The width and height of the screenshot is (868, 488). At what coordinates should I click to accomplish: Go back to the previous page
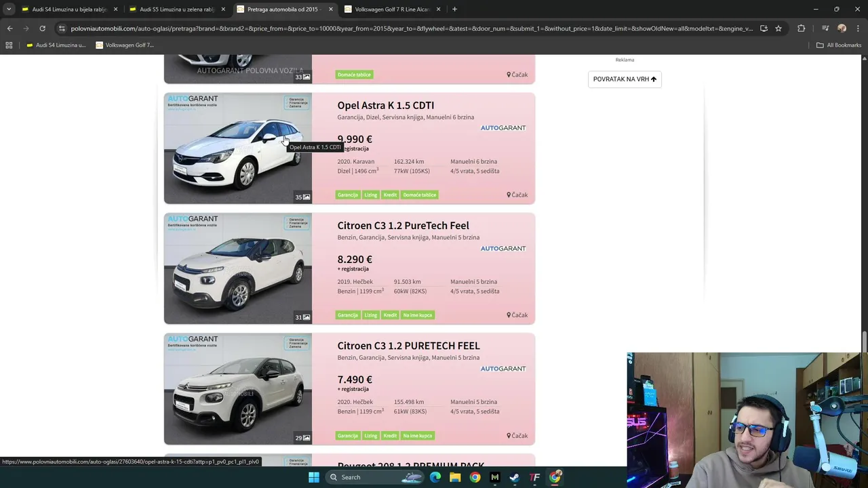click(x=9, y=28)
